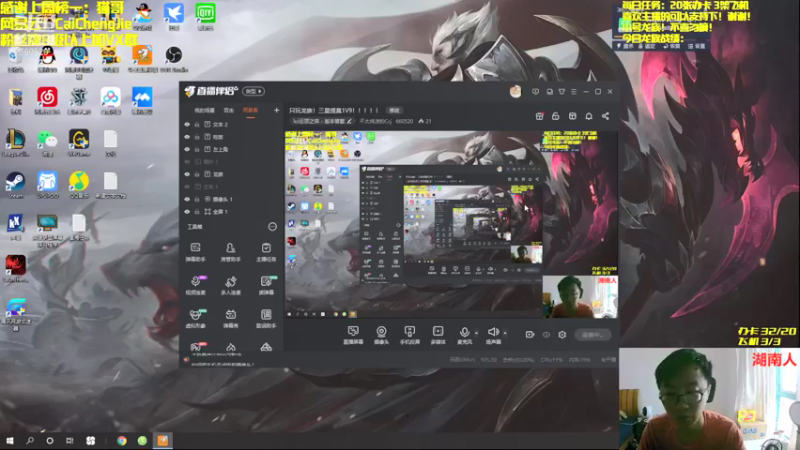Viewport: 800px width, 450px height.
Task: Click the user avatar in title bar
Action: click(515, 91)
